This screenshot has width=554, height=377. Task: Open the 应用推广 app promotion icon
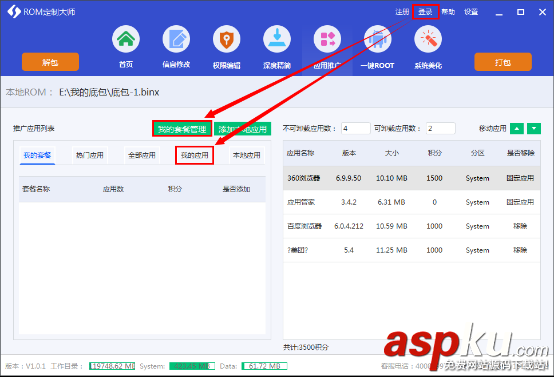(x=327, y=39)
